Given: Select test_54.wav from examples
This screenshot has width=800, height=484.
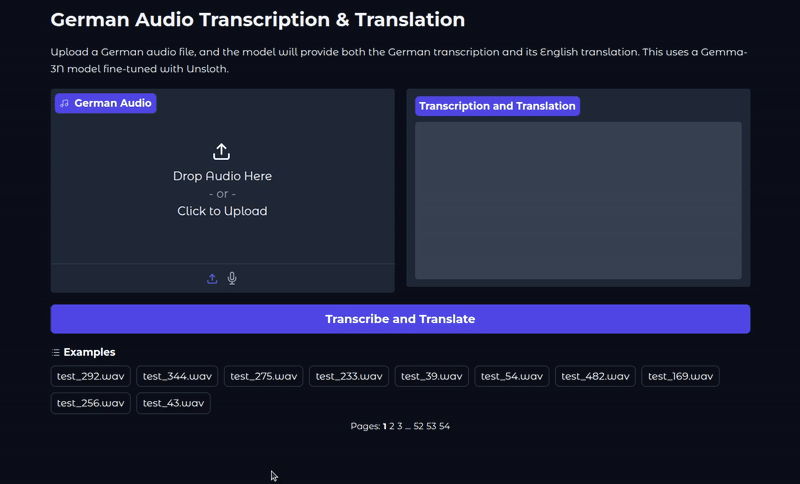Looking at the screenshot, I should (x=512, y=376).
